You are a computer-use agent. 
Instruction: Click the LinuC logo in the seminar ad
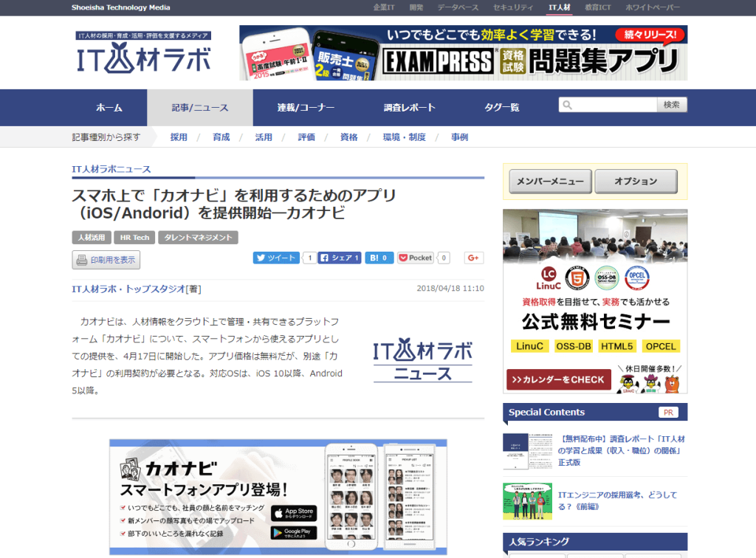(x=549, y=278)
